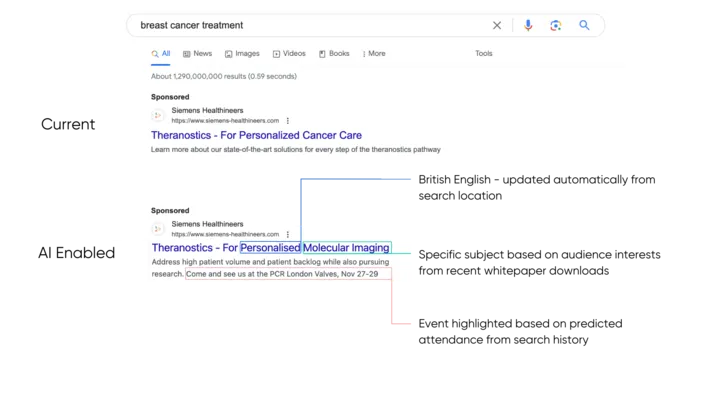Start voice search with the microphone icon

point(528,25)
